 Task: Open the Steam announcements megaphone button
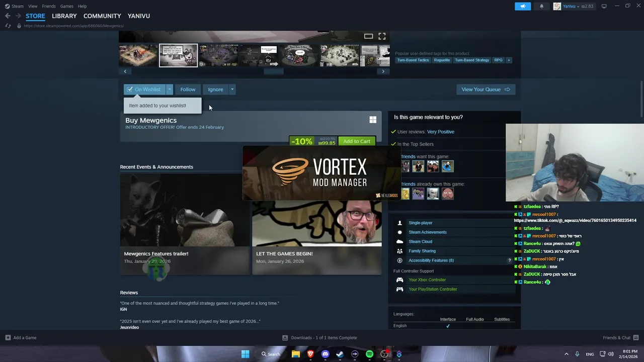pyautogui.click(x=523, y=6)
